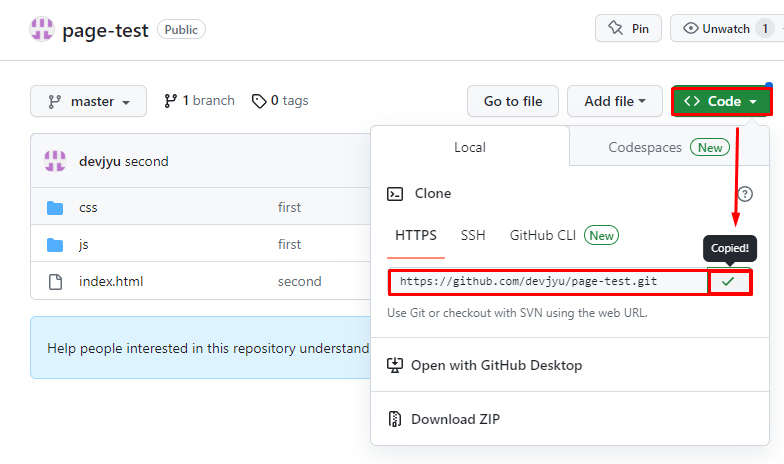The height and width of the screenshot is (464, 784).
Task: Select the SSH clone tab
Action: [x=473, y=235]
